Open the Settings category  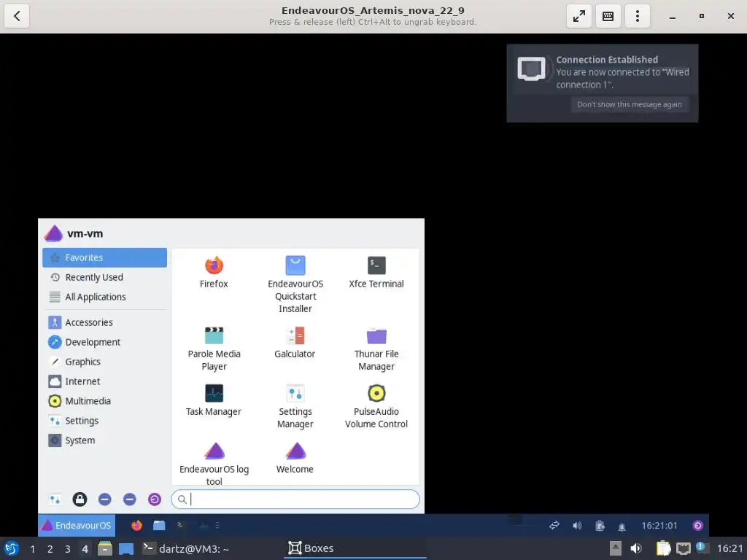pos(104,421)
